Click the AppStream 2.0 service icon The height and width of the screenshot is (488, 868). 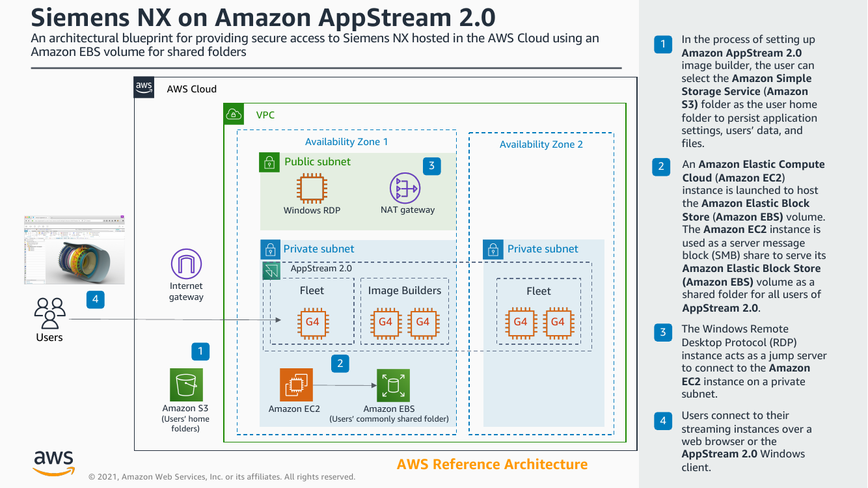[271, 271]
